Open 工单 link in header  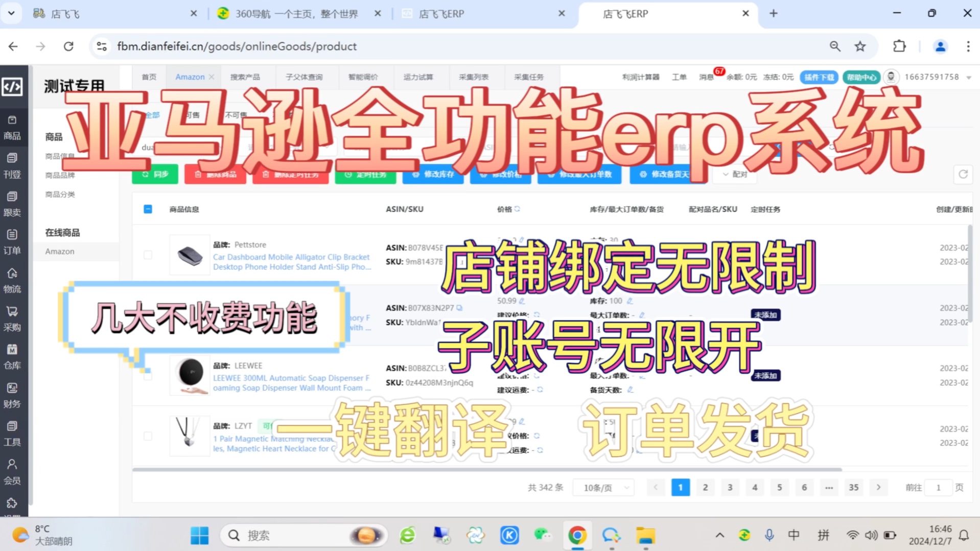tap(679, 77)
